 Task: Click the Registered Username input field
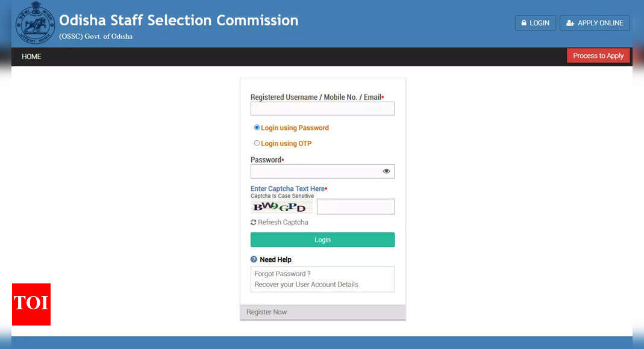pos(322,108)
